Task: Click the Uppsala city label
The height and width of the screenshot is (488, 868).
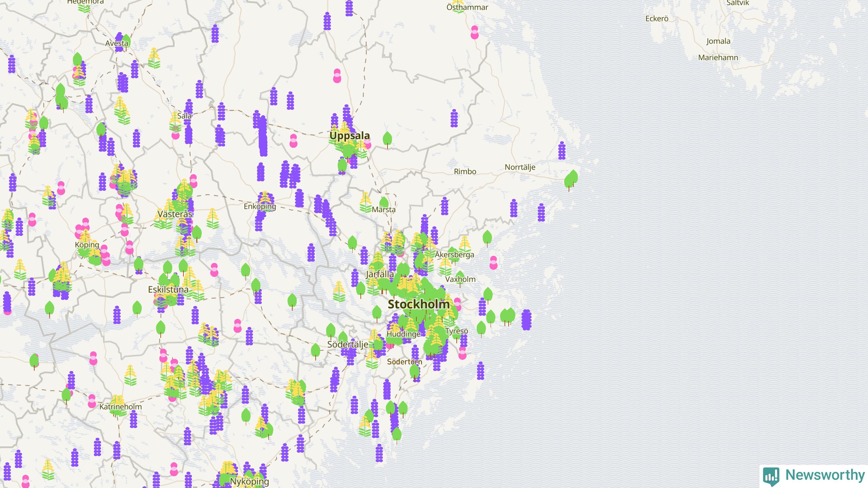Action: 350,136
